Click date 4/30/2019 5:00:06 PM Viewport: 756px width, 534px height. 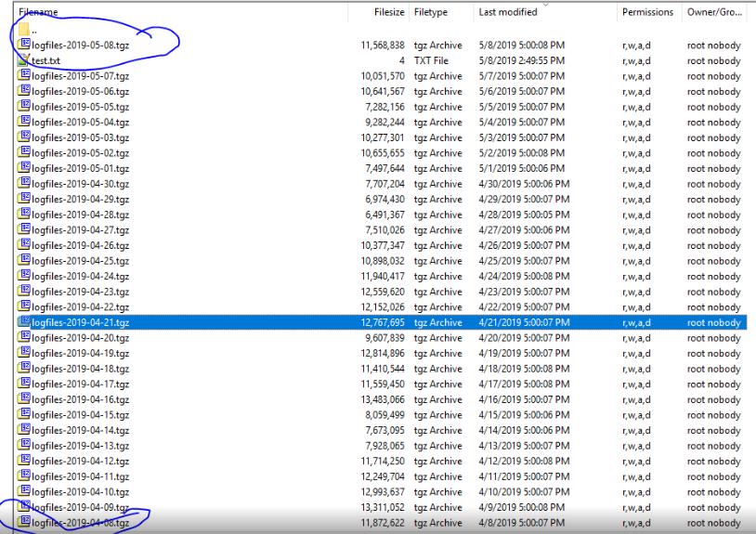tap(524, 184)
